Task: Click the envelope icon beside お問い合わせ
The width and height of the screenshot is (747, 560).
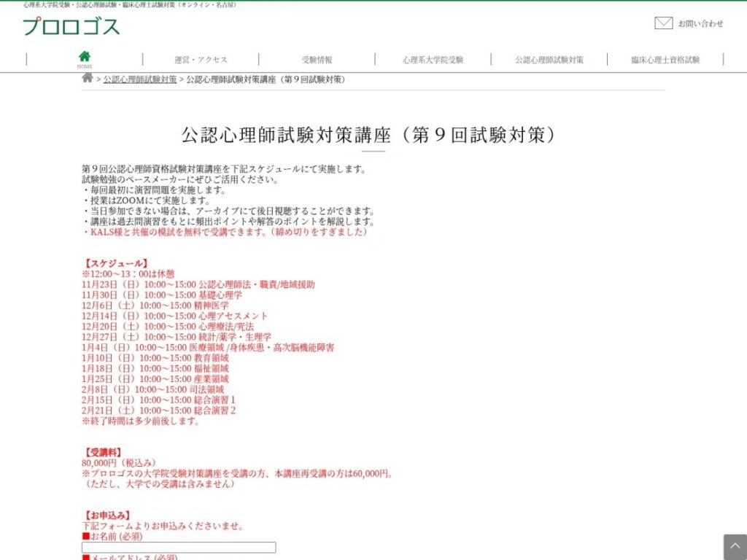Action: [663, 23]
